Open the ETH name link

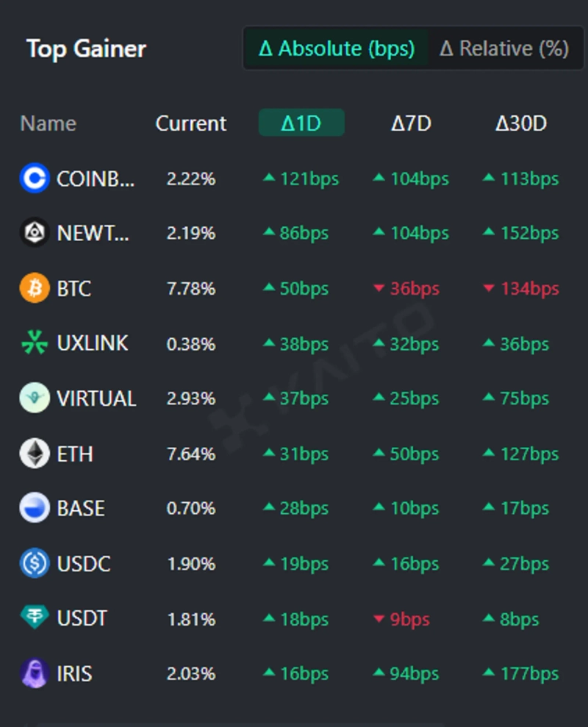click(75, 454)
